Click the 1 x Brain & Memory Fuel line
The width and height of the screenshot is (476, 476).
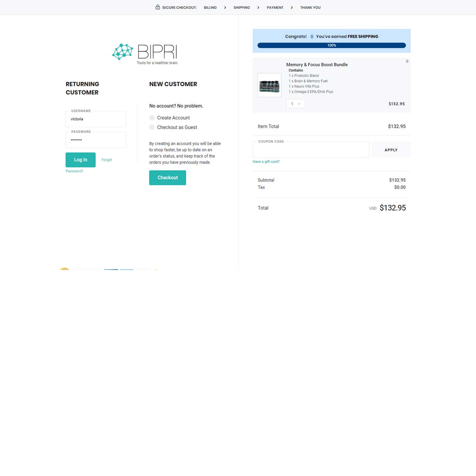[308, 81]
